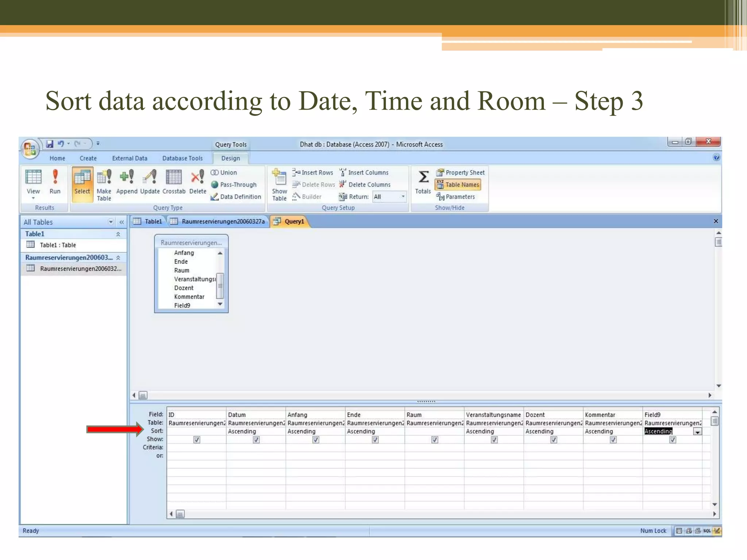Switch to the Create ribbon tab
The image size is (747, 560).
pos(88,158)
